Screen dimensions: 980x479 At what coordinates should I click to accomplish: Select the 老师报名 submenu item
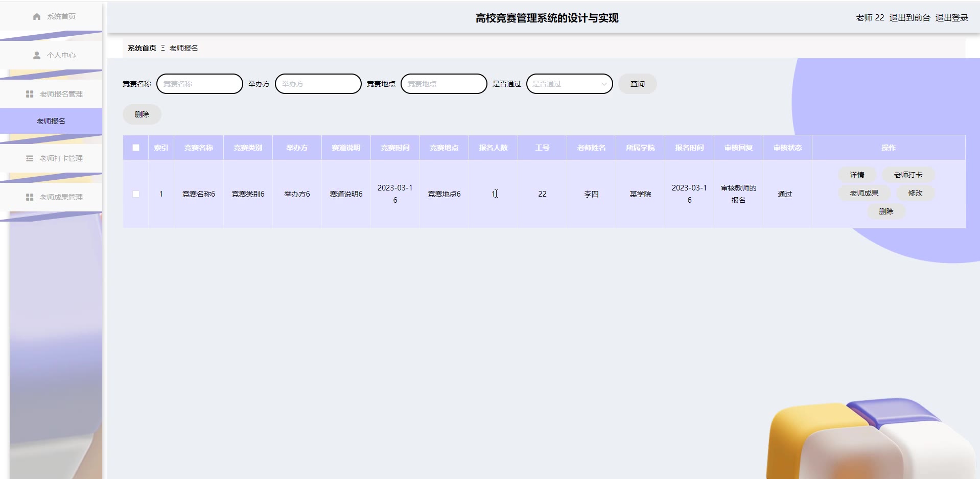pyautogui.click(x=51, y=121)
